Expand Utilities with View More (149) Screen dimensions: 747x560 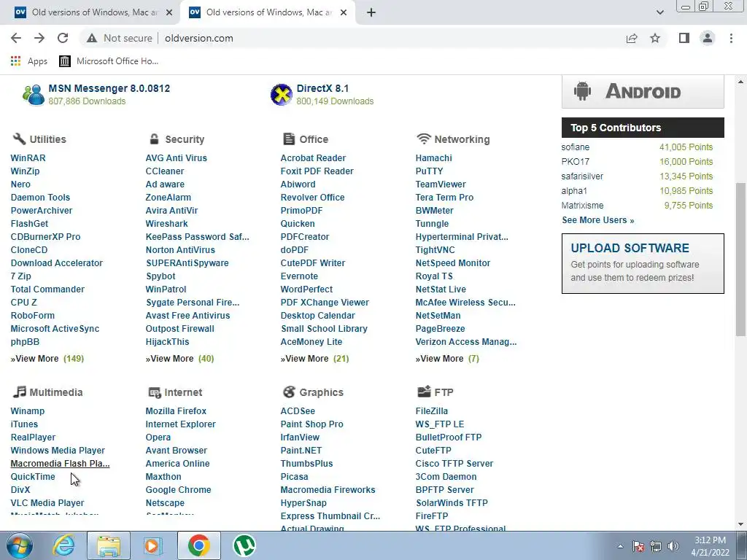(47, 359)
